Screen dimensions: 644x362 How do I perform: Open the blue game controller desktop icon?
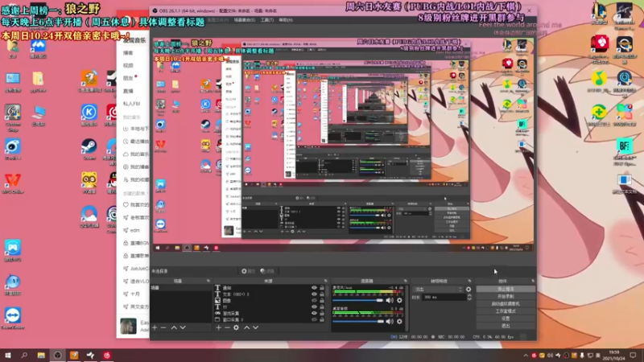click(x=13, y=250)
